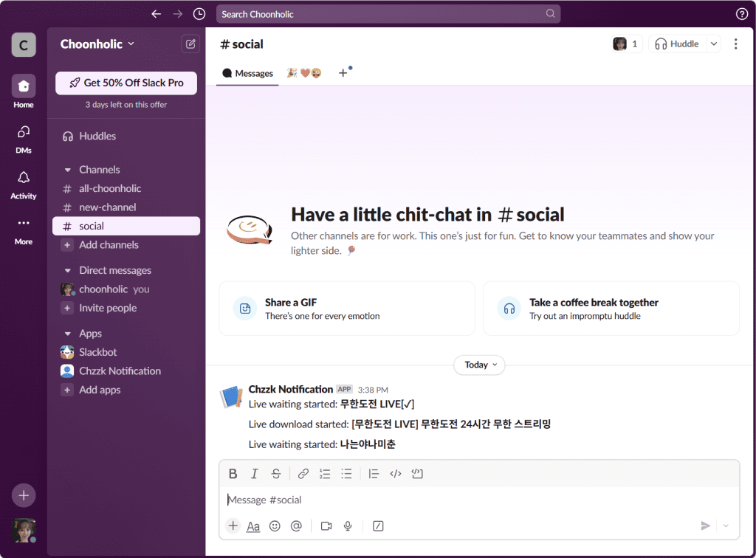Open Huddles in the sidebar
This screenshot has height=558, width=756.
[x=126, y=137]
